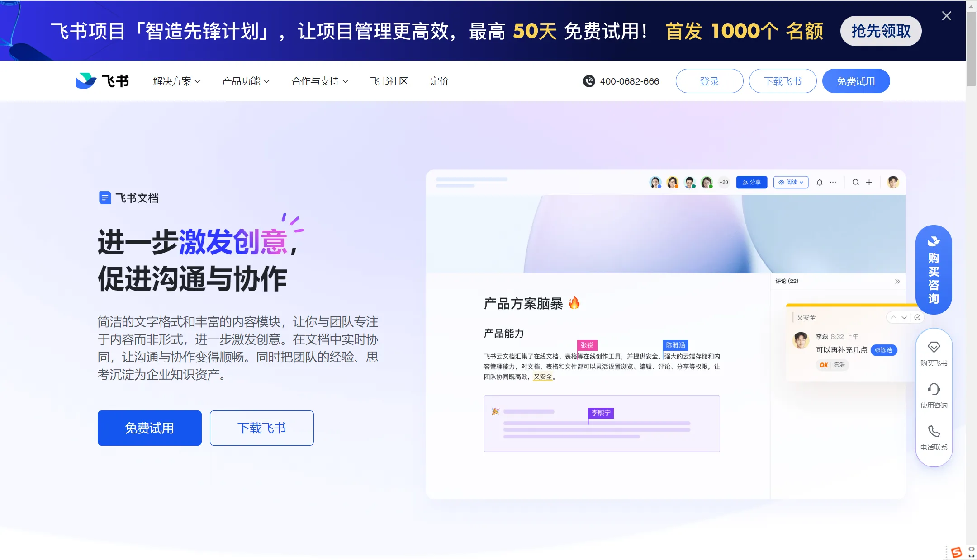977x560 pixels.
Task: Click the +20 more collaborators badge
Action: [724, 182]
